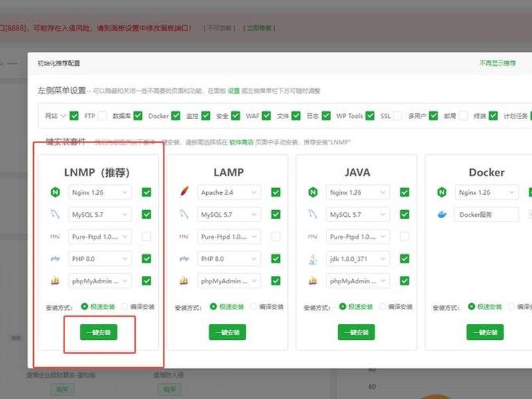Toggle the 终端 menu checkbox
The image size is (532, 399).
pos(493,116)
